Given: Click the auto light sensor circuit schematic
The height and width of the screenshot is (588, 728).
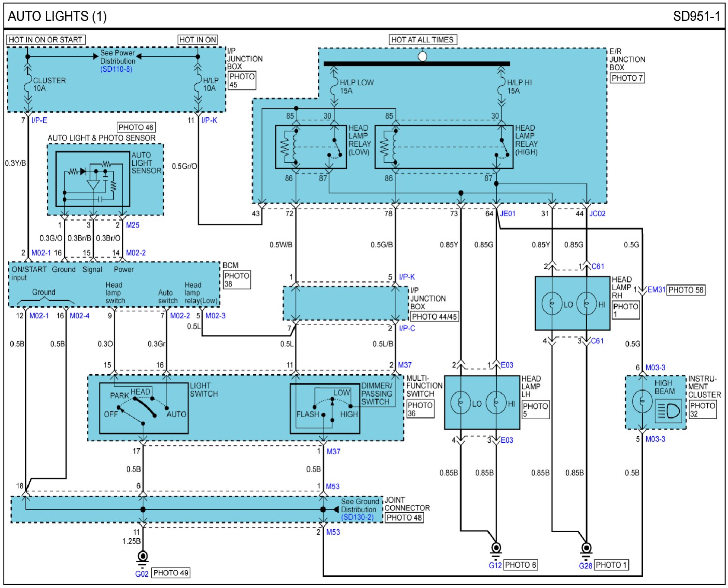Looking at the screenshot, I should (93, 179).
